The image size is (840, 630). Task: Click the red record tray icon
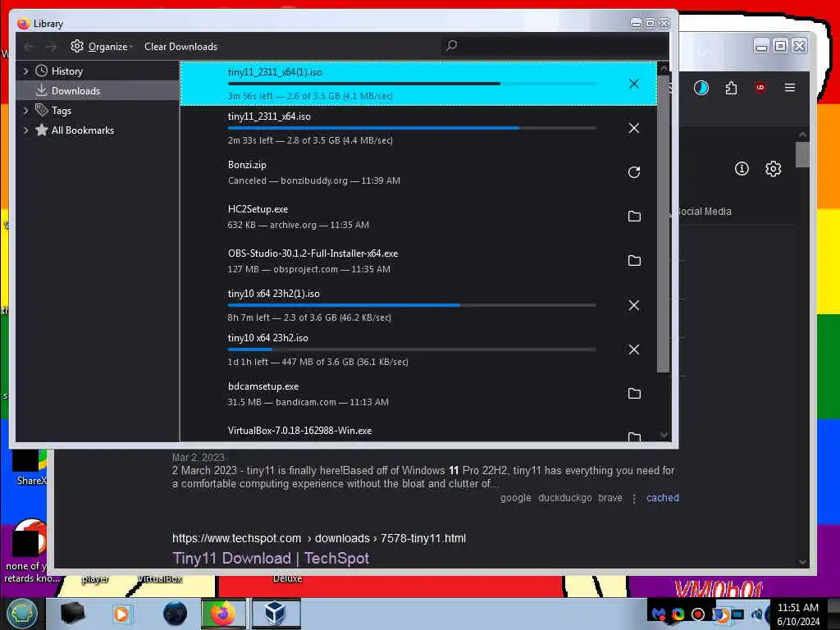(698, 614)
